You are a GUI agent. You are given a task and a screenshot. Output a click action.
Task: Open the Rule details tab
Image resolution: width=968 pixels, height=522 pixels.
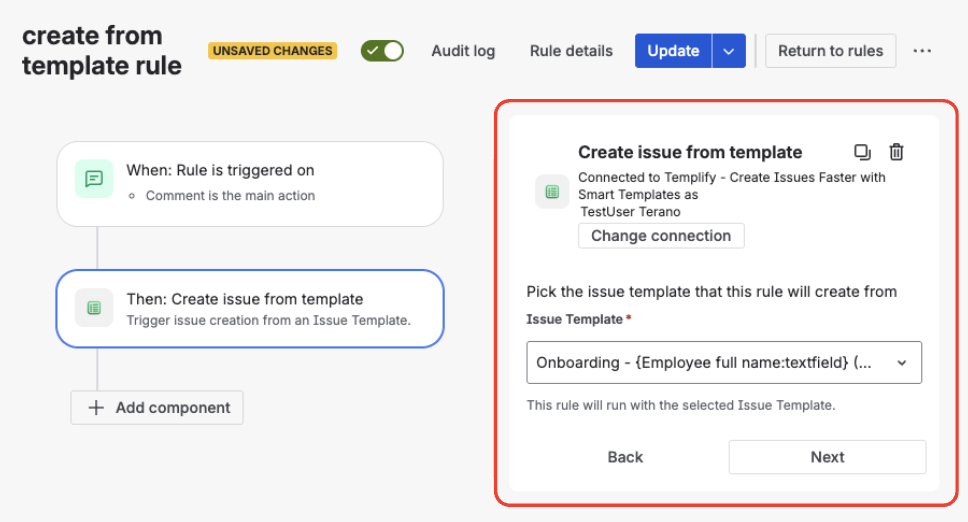click(x=571, y=51)
